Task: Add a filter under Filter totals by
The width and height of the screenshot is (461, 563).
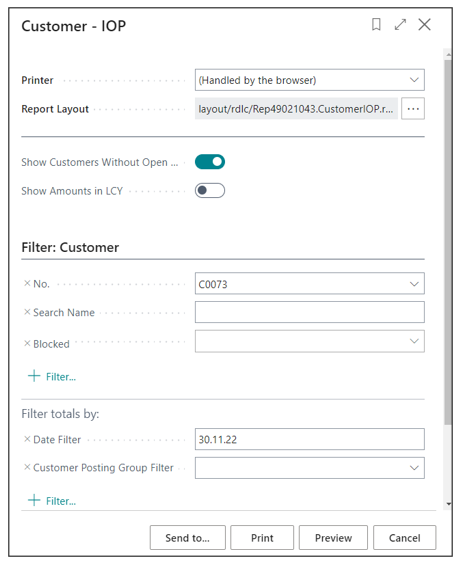Action: coord(52,501)
